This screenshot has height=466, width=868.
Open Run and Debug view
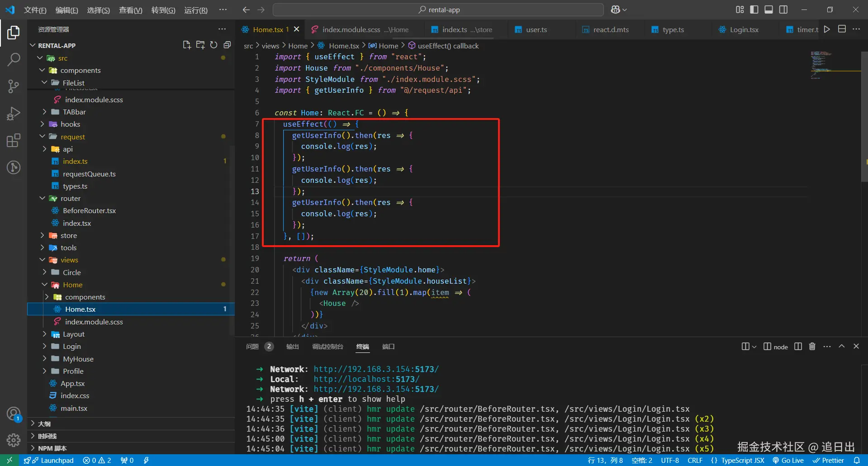[14, 113]
